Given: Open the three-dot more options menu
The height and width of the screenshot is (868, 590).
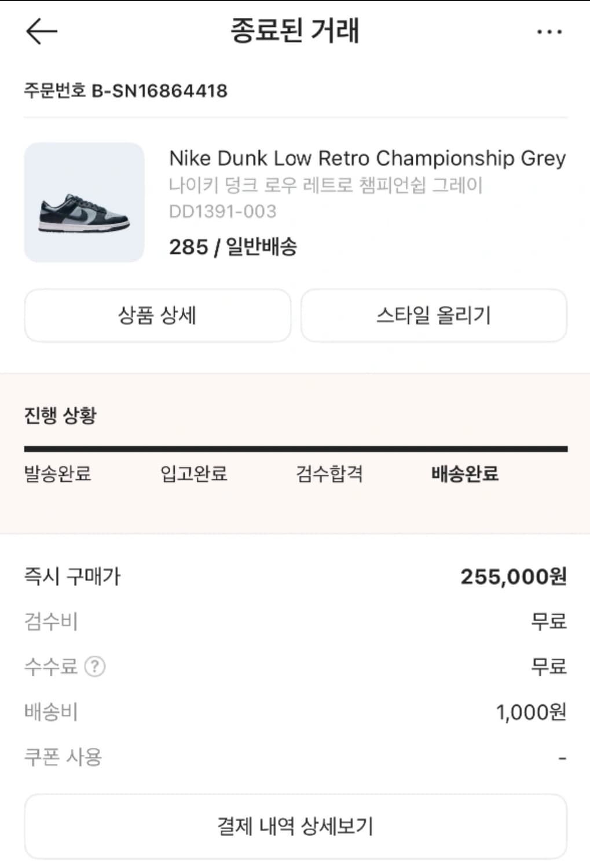Looking at the screenshot, I should tap(549, 32).
